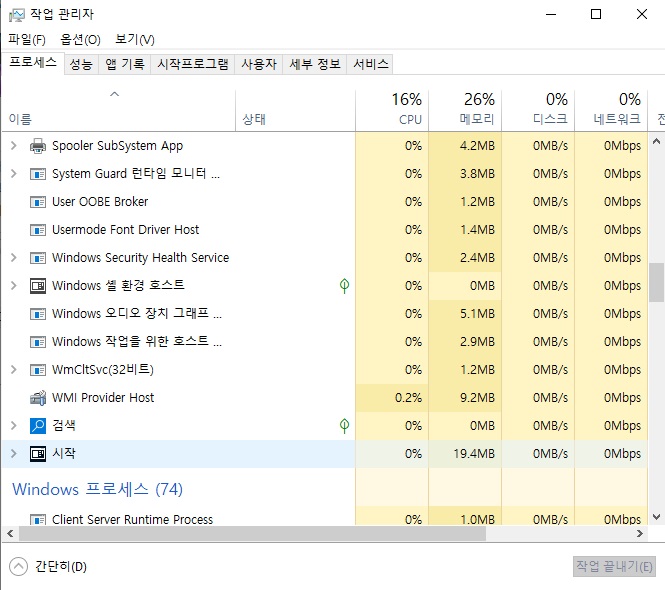Select the Client Server Runtime Process name
Screen dimensions: 665x590
132,519
